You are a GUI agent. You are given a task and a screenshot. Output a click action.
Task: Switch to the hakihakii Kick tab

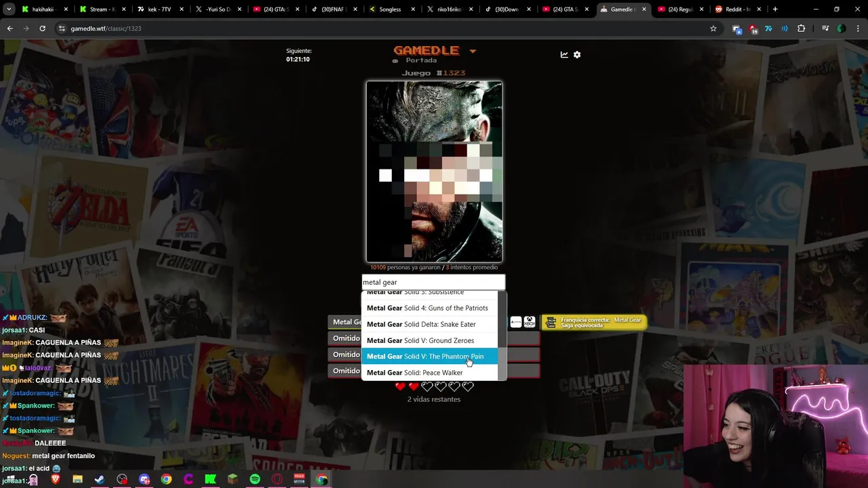click(45, 9)
